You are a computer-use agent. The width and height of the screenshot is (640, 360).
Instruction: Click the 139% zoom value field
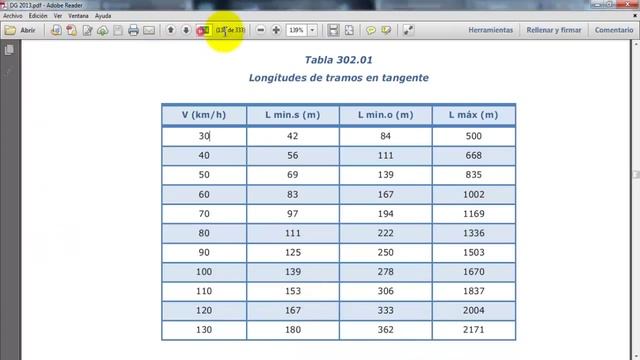point(297,30)
